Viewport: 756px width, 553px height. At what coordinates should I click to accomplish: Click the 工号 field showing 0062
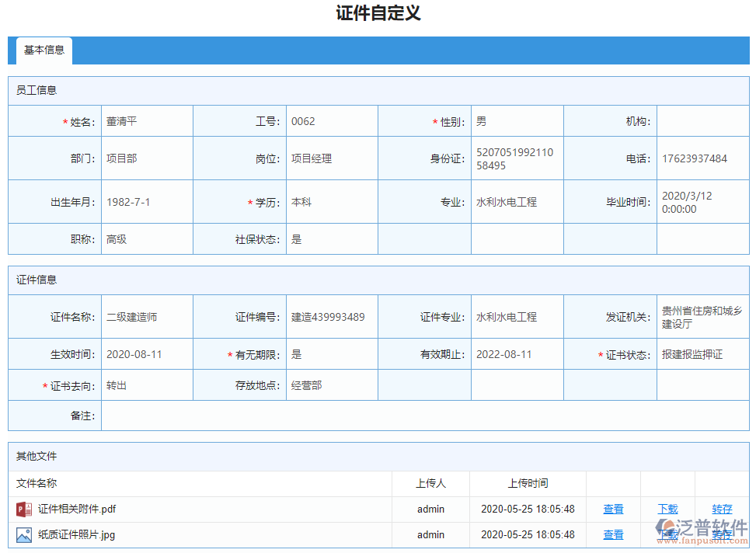point(332,121)
